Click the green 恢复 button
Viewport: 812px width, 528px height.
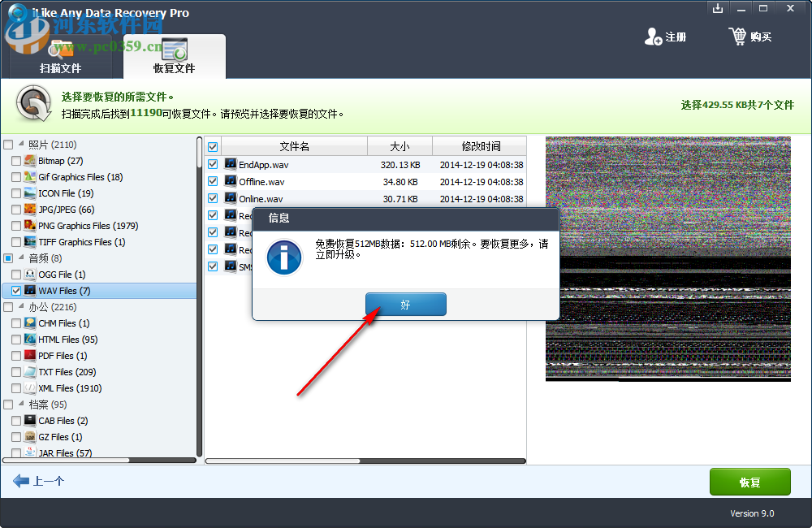pyautogui.click(x=749, y=481)
